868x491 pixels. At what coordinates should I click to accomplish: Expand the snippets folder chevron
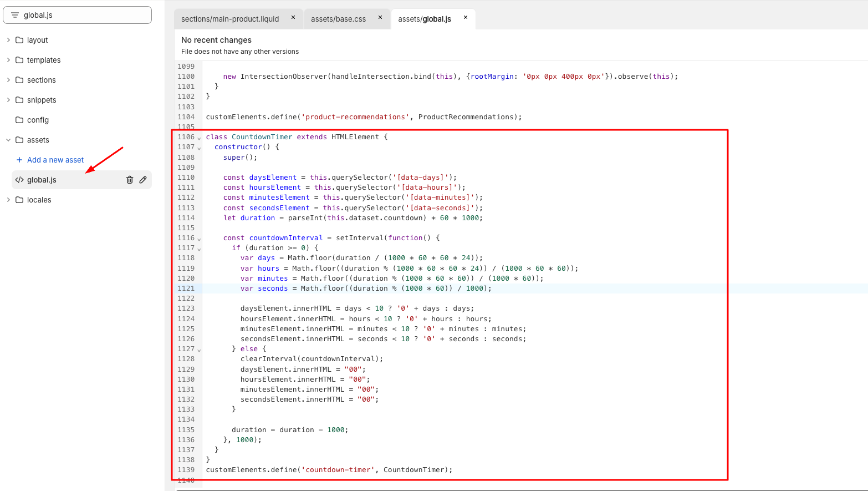8,100
